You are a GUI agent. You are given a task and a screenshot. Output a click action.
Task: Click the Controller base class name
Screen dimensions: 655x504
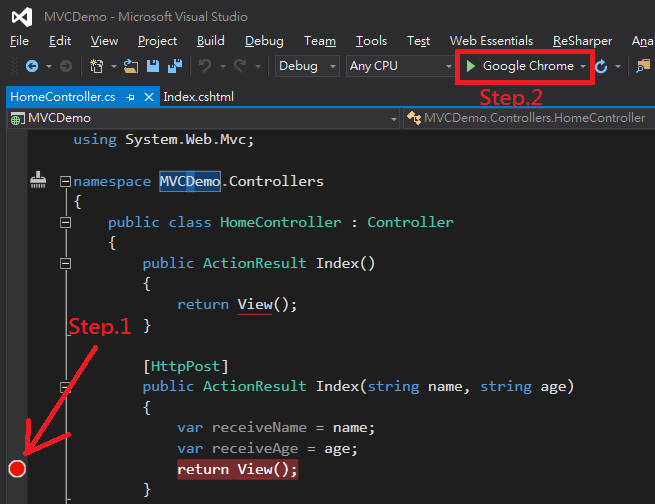click(x=410, y=222)
